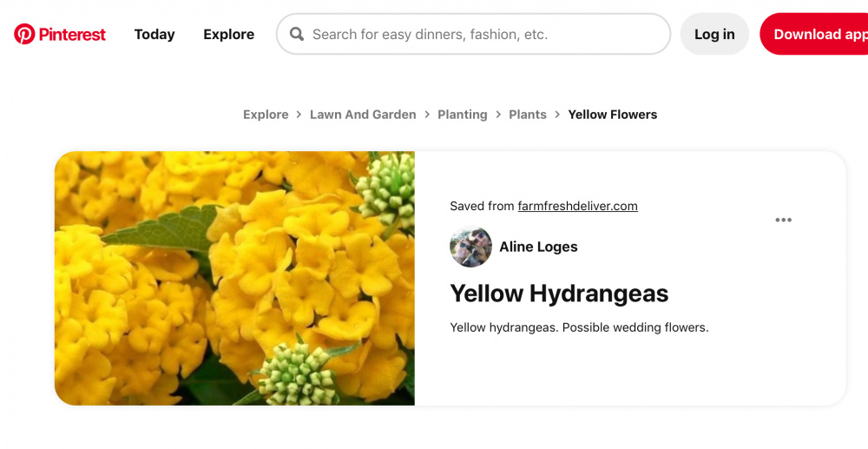Click the Pinterest logo icon
The height and width of the screenshot is (449, 868).
click(24, 35)
